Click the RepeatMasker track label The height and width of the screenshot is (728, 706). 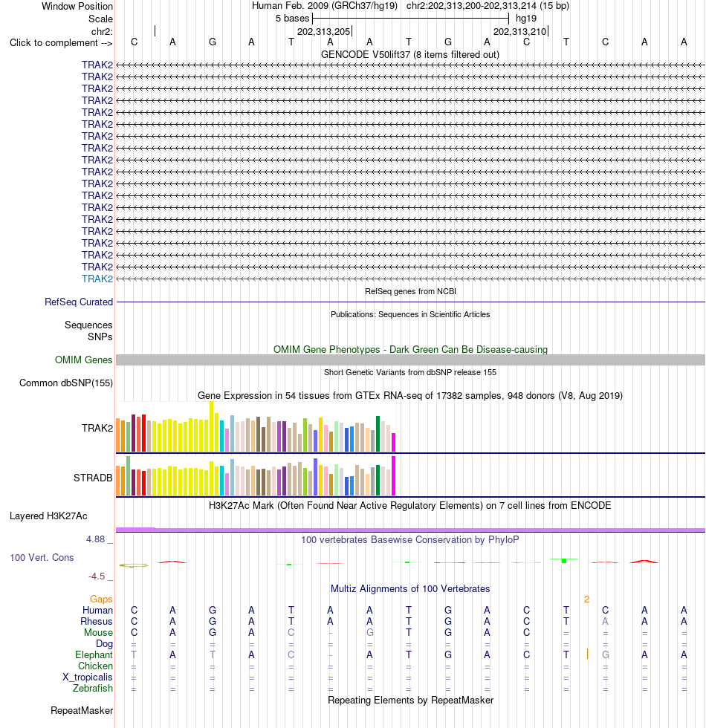pyautogui.click(x=82, y=710)
